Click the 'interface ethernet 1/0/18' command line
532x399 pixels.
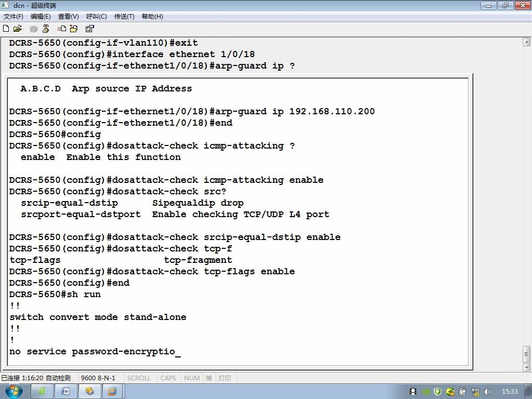pos(132,54)
